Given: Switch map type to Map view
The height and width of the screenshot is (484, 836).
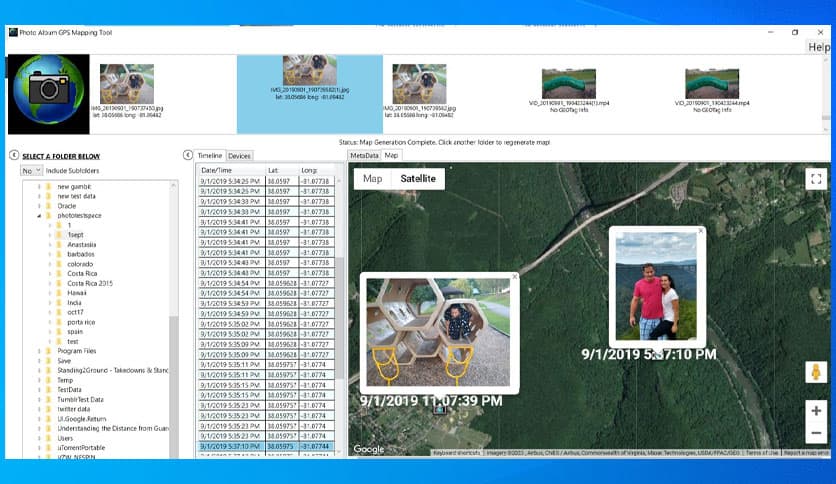Looking at the screenshot, I should (373, 179).
